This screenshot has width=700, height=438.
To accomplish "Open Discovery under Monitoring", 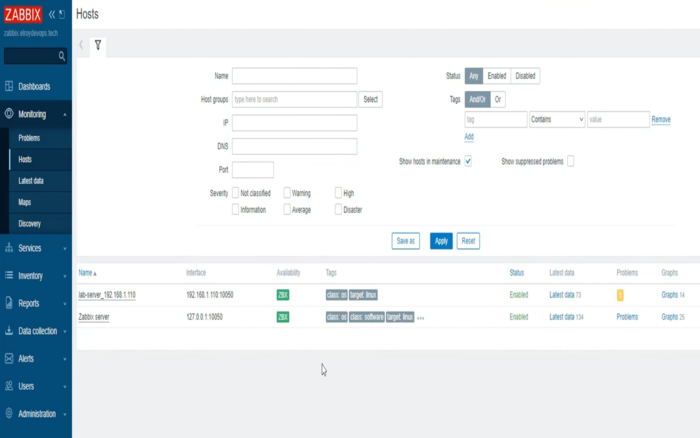I will [29, 224].
